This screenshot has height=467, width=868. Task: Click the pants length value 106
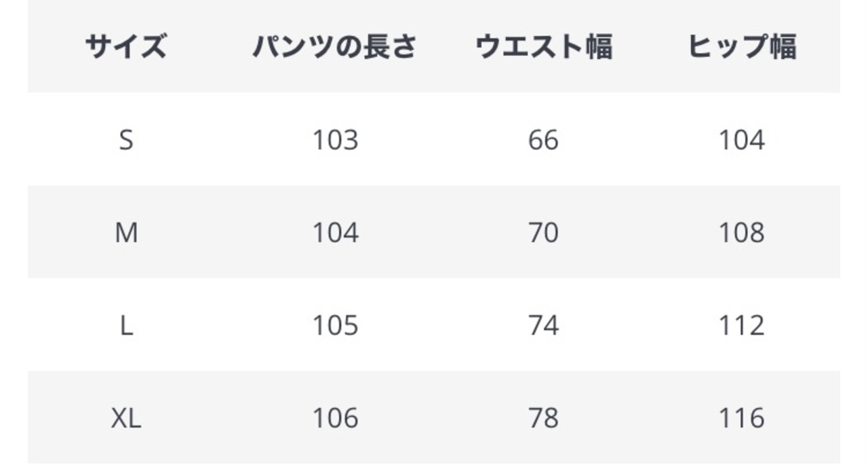click(x=334, y=419)
